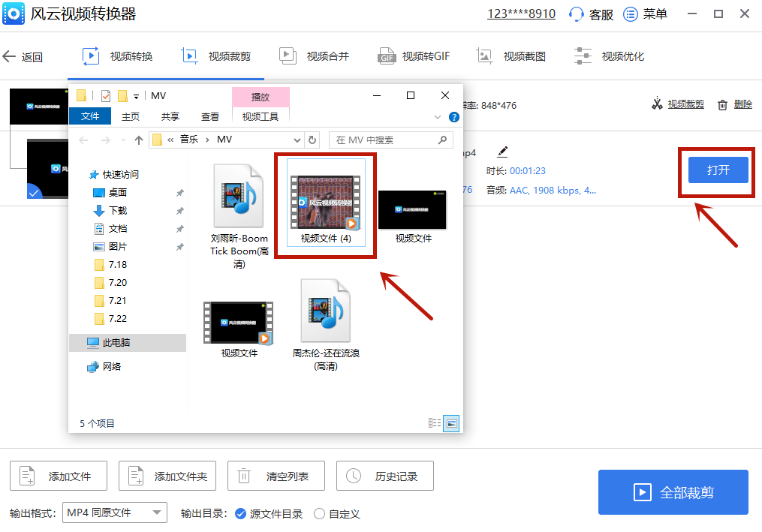Select 网络 in navigation pane
This screenshot has width=762, height=532.
coord(104,367)
